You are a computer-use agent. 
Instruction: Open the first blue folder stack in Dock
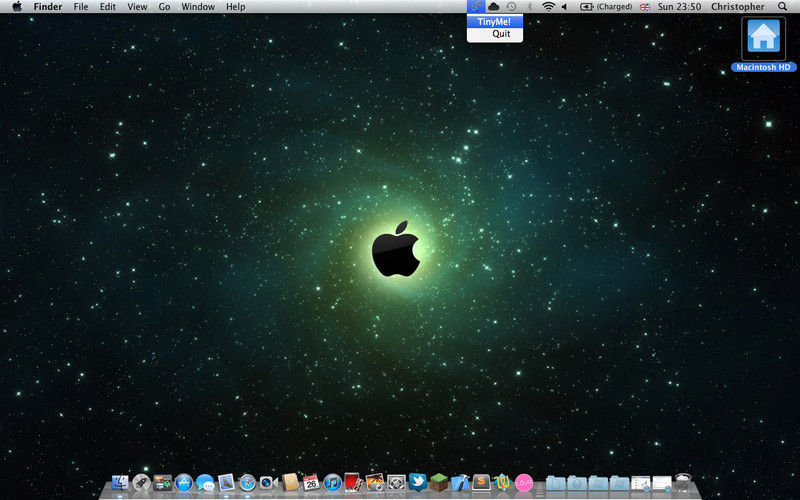[556, 483]
